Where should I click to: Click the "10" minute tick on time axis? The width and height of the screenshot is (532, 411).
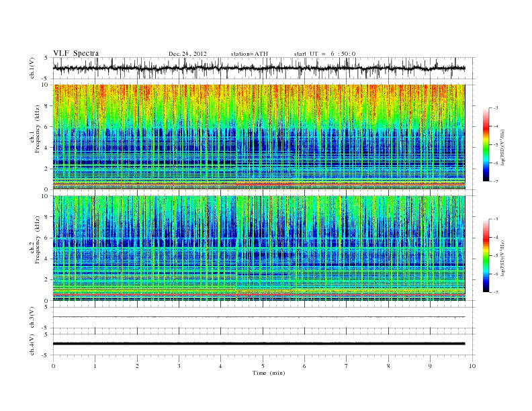[x=472, y=366]
